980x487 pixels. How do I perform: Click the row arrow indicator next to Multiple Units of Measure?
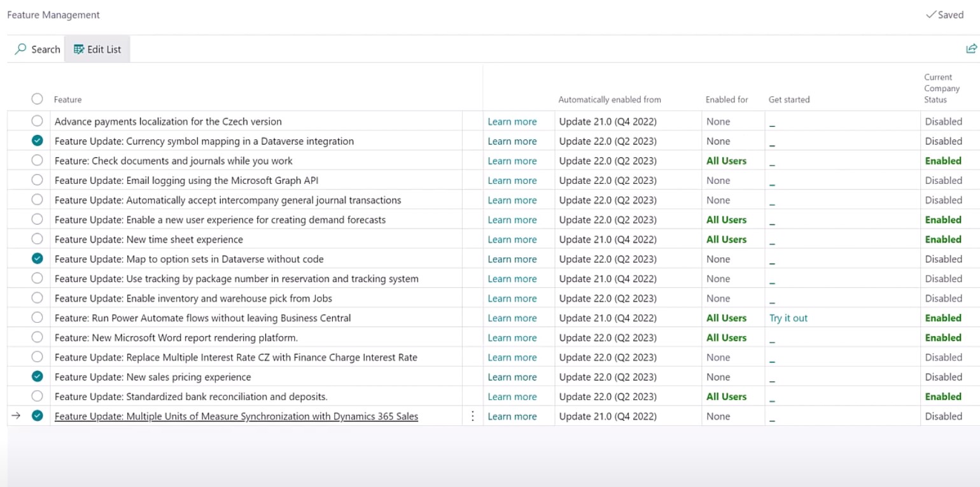click(x=16, y=416)
